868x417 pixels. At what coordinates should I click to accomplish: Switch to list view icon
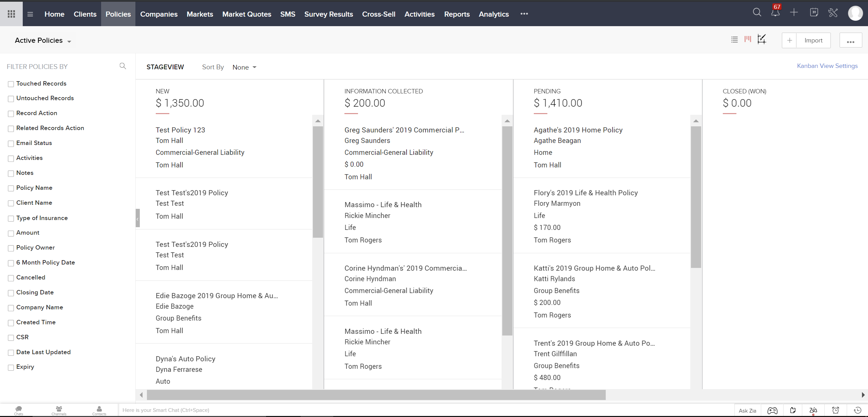pos(734,40)
